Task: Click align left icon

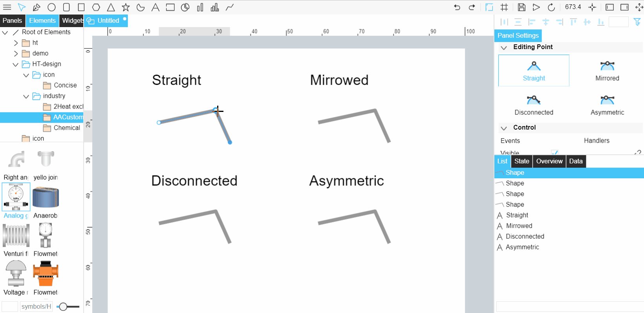Action: coord(532,22)
